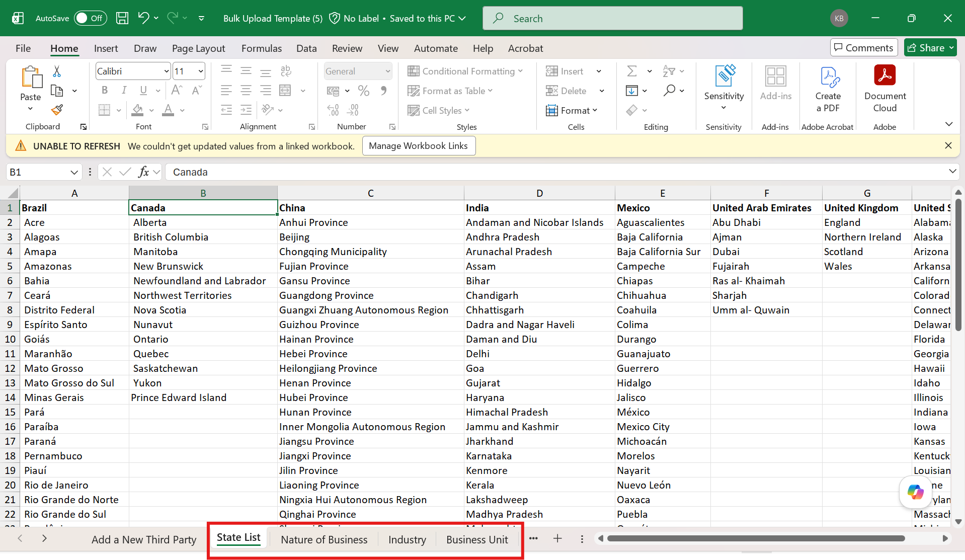Viewport: 965px width, 560px height.
Task: Add a new sheet with plus button
Action: [x=557, y=539]
